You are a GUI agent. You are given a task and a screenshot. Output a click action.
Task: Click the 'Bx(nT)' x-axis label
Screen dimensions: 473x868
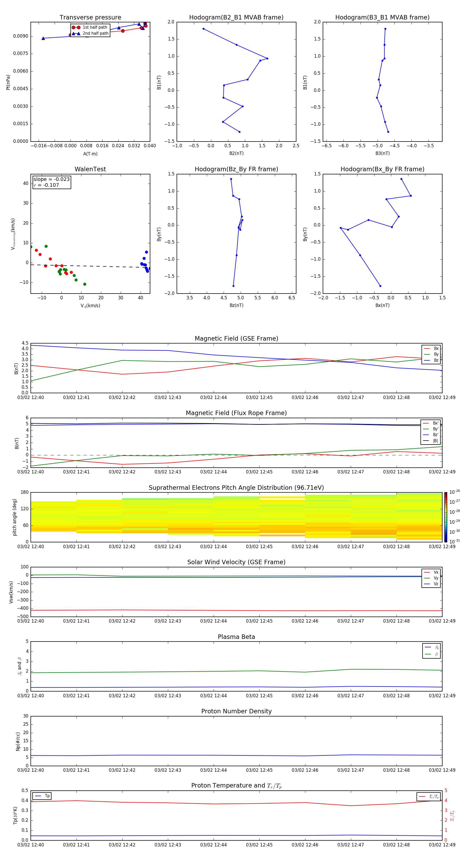[x=382, y=306]
